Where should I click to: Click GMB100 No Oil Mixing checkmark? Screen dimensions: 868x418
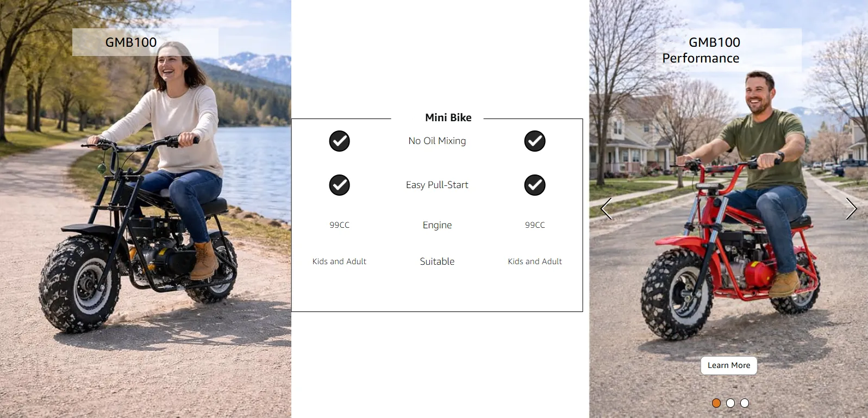339,141
